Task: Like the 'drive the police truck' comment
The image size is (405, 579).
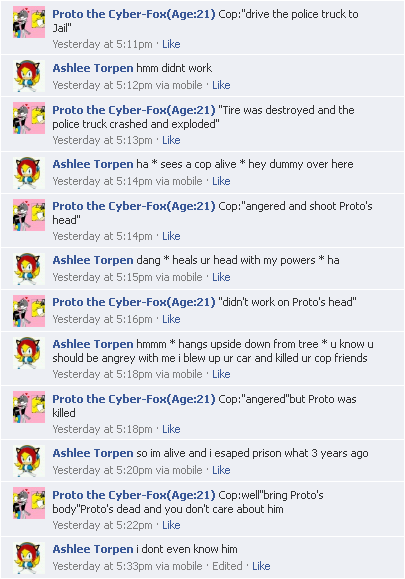Action: point(171,44)
